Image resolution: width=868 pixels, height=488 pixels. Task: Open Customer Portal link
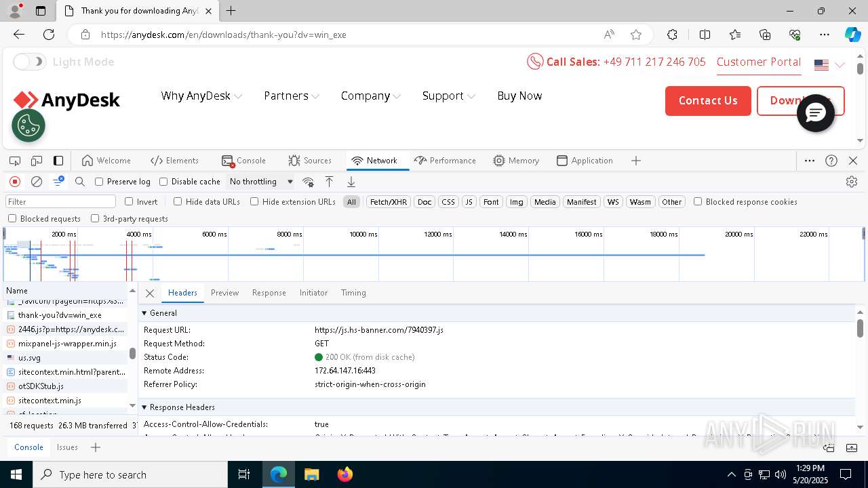759,62
